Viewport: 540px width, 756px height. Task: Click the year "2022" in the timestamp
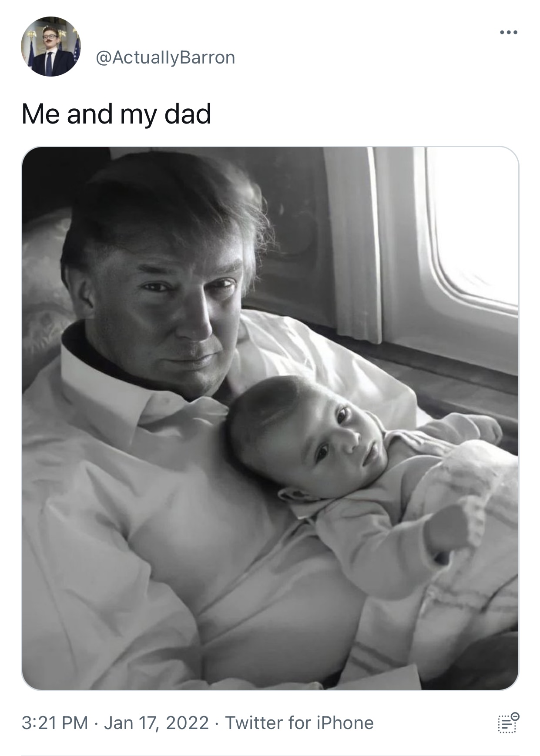click(188, 723)
